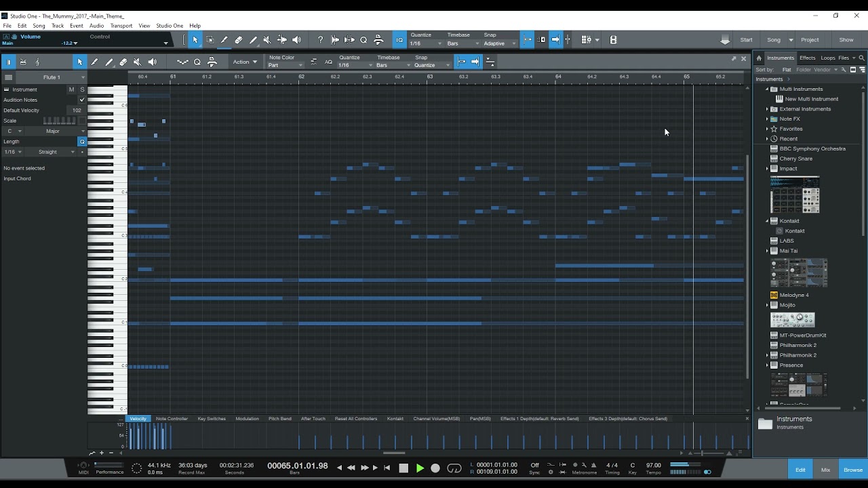Open the video player filmstrip icon
Viewport: 868px width, 488px height.
pyautogui.click(x=613, y=40)
